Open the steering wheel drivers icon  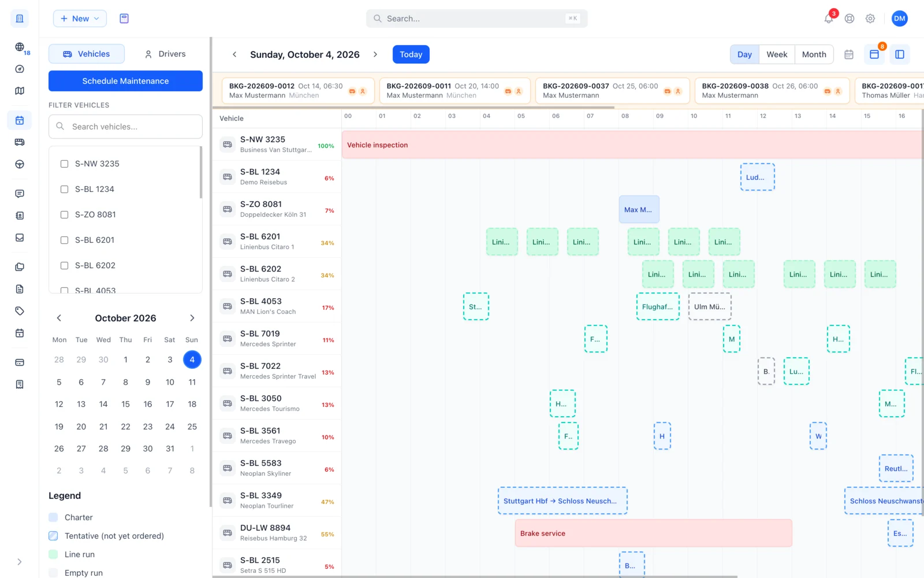20,164
